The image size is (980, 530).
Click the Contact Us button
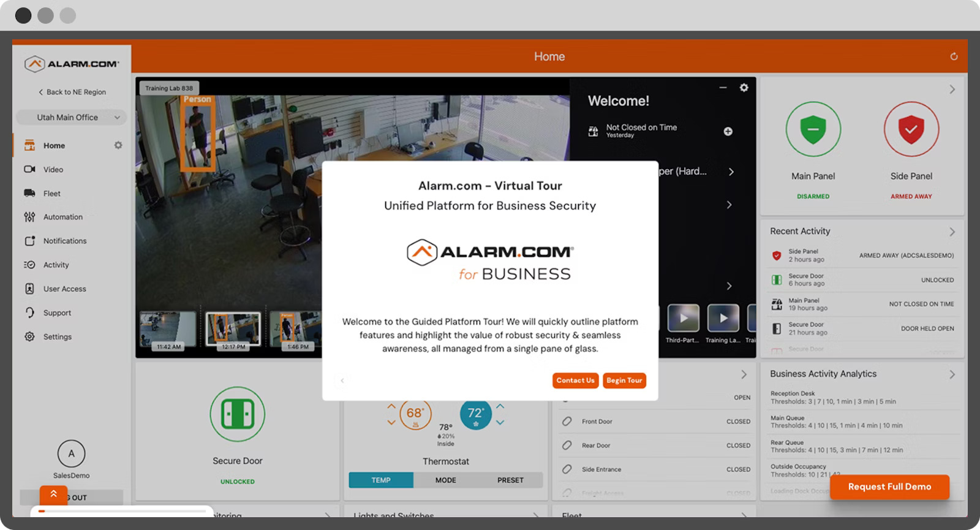tap(576, 380)
